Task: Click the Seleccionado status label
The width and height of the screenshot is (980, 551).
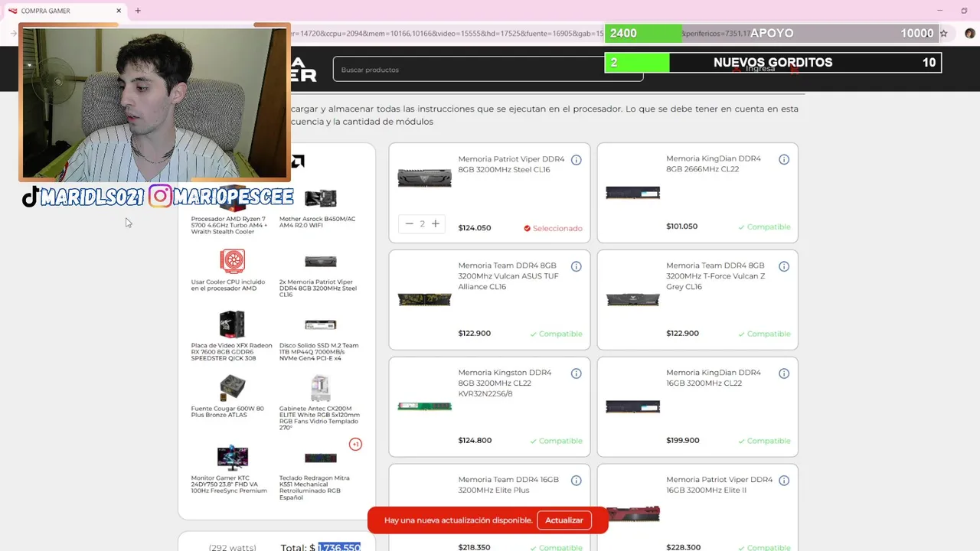Action: [x=553, y=228]
